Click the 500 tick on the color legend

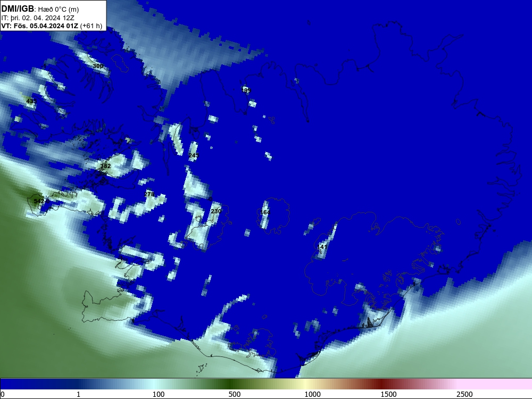(235, 394)
